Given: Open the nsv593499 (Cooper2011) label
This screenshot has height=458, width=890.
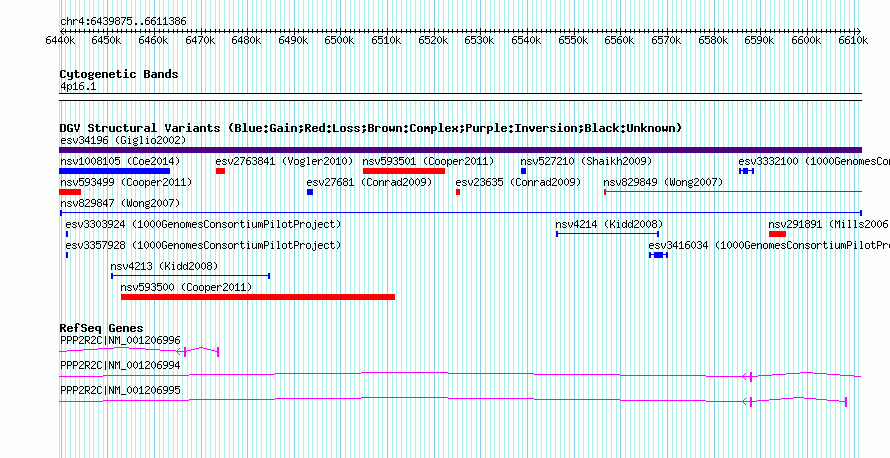Looking at the screenshot, I should pos(126,182).
